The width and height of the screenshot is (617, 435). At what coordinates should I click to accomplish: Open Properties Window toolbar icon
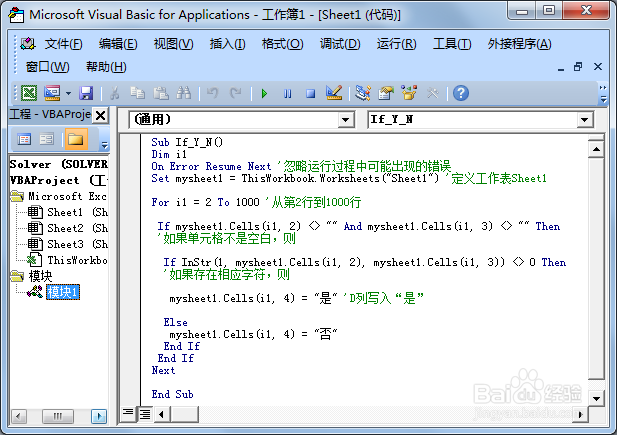point(386,93)
